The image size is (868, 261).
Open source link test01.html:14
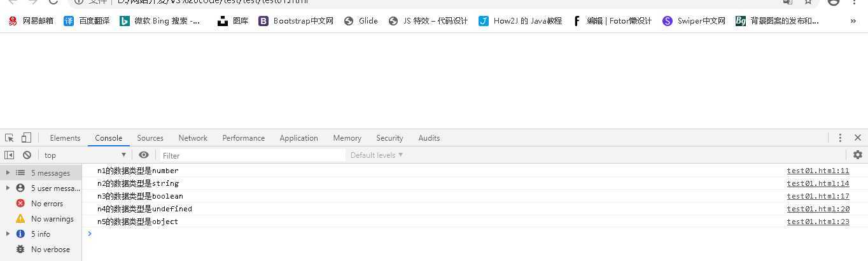coord(818,183)
